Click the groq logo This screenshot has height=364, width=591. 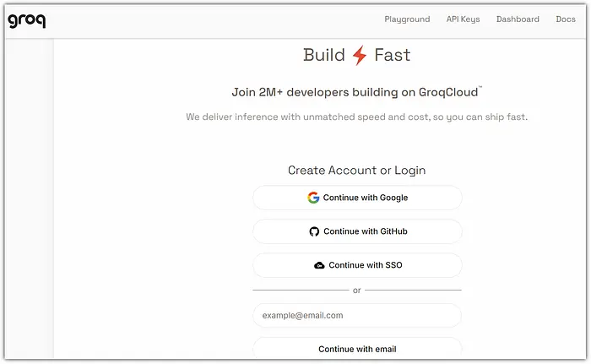[x=27, y=20]
